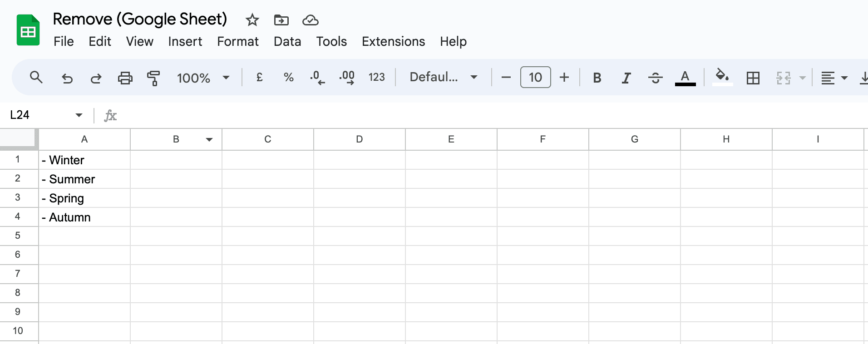Open the column B filter dropdown

click(209, 139)
